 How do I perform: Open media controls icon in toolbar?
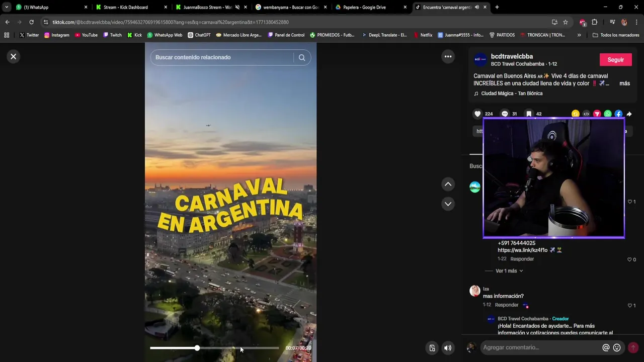coord(612,22)
